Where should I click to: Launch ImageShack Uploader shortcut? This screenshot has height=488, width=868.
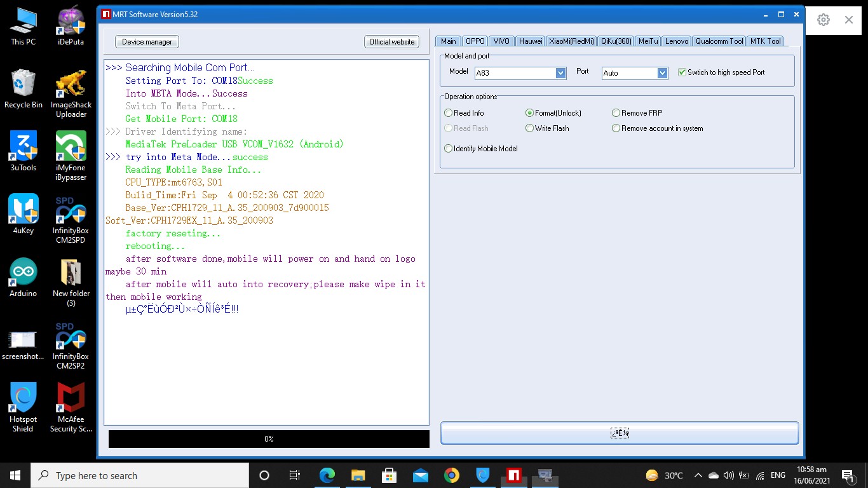coord(71,93)
